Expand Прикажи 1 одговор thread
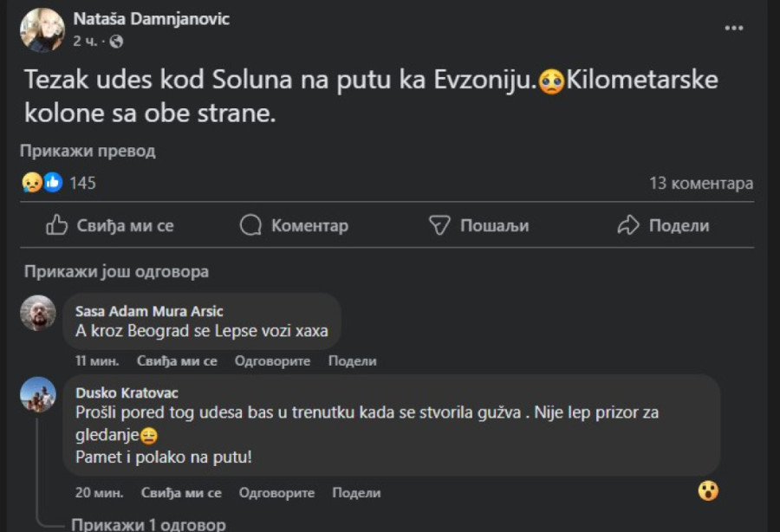This screenshot has height=532, width=780. click(147, 524)
